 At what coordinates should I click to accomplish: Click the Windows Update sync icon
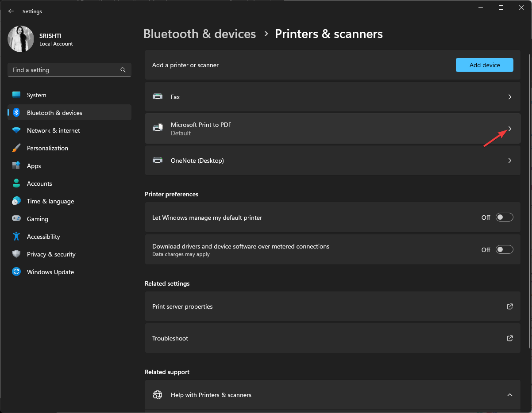pos(16,272)
